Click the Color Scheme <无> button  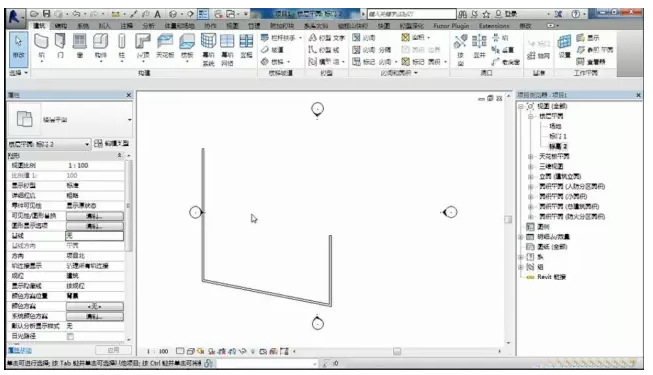(x=95, y=306)
